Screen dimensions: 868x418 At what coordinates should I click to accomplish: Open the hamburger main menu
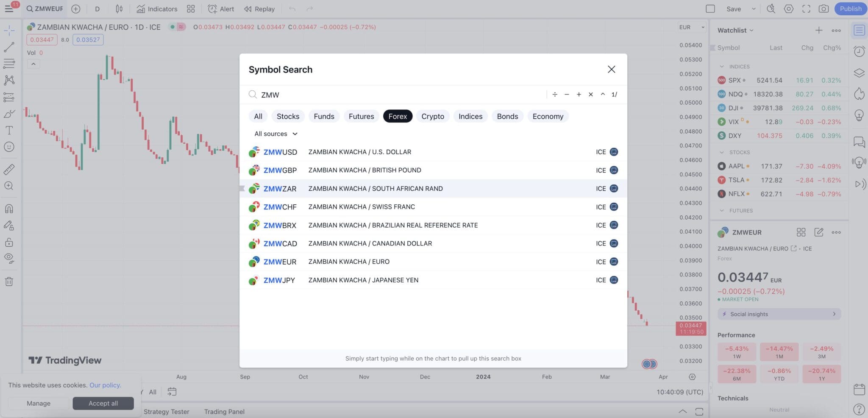point(9,8)
